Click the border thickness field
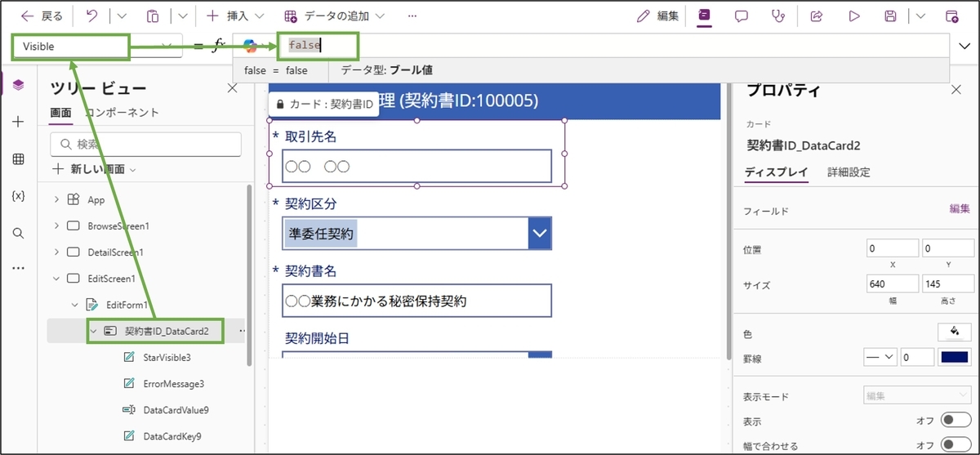 tap(917, 357)
